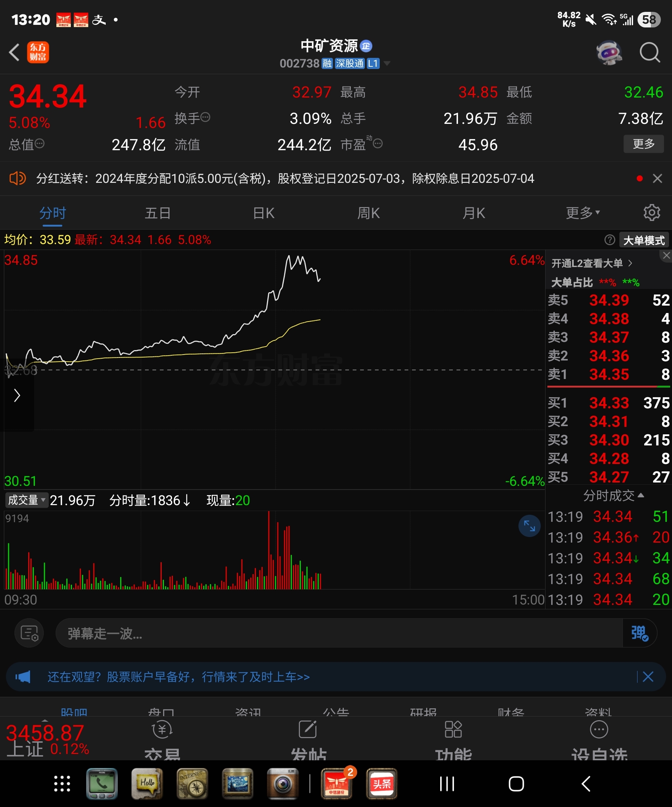Toggle 大单模式 big order mode

[644, 241]
